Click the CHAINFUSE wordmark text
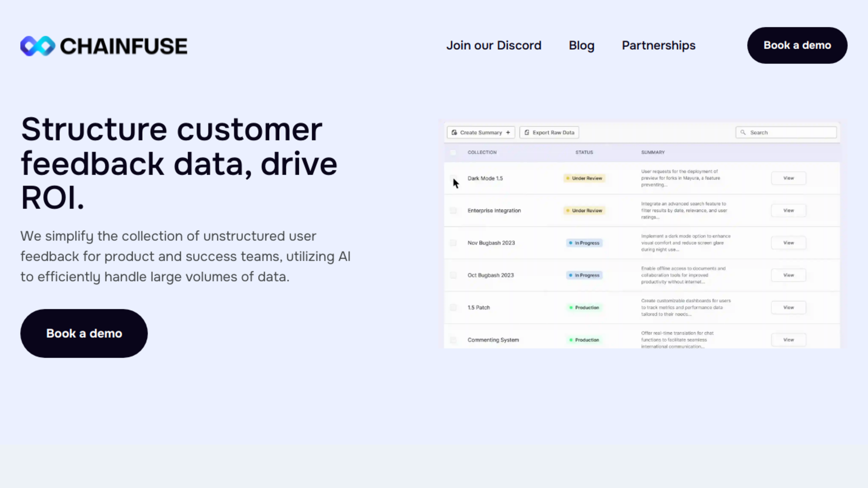Screen dimensions: 868x488 click(124, 46)
